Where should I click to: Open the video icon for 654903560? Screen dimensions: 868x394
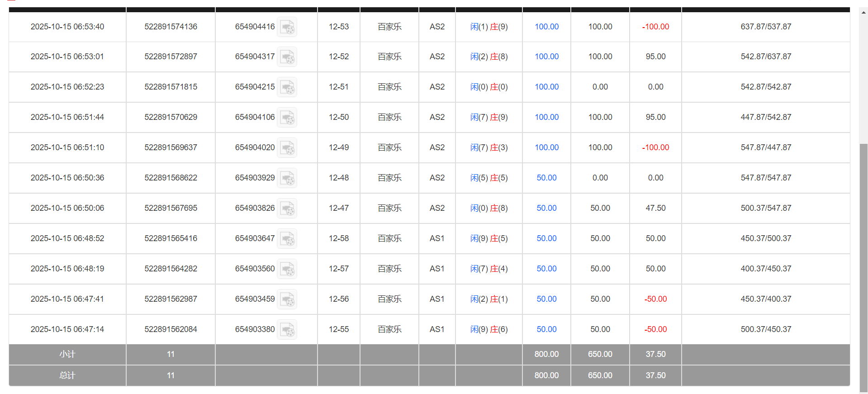point(287,269)
